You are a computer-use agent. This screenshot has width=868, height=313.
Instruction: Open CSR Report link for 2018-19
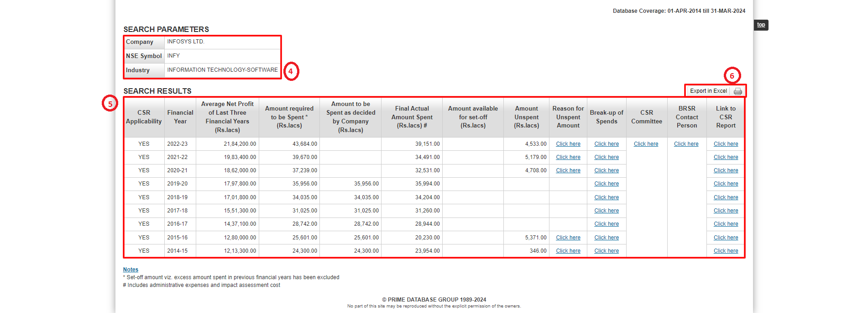point(726,197)
